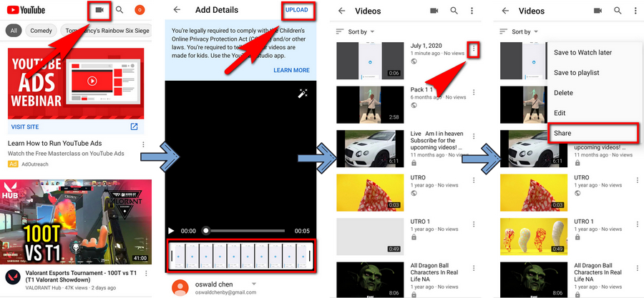Choose Share from the video menu
644x298 pixels.
593,133
